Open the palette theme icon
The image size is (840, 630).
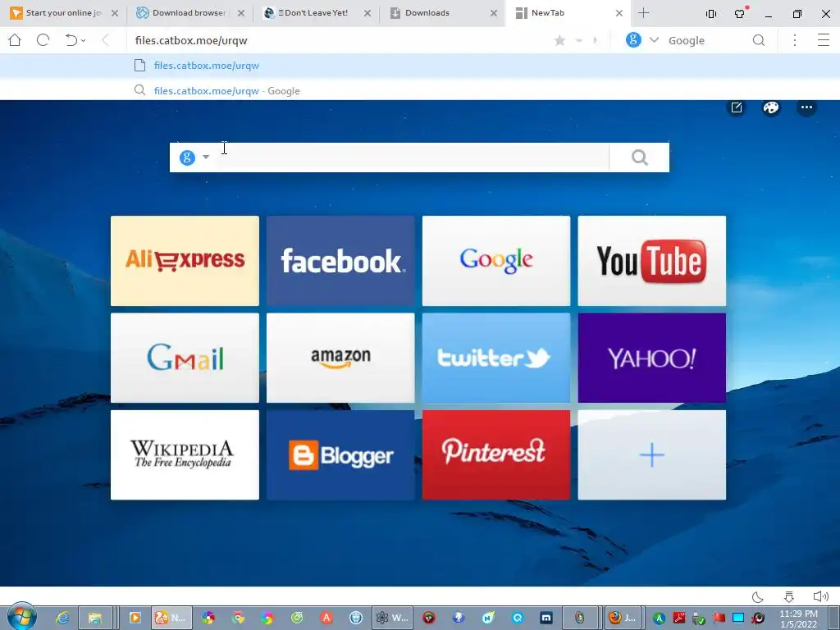coord(771,107)
